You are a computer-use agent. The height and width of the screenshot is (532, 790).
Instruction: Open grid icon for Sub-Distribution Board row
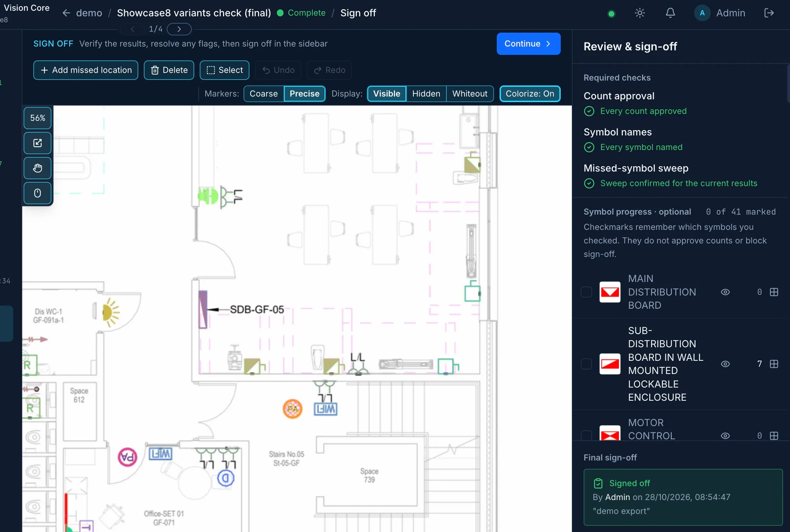point(774,364)
